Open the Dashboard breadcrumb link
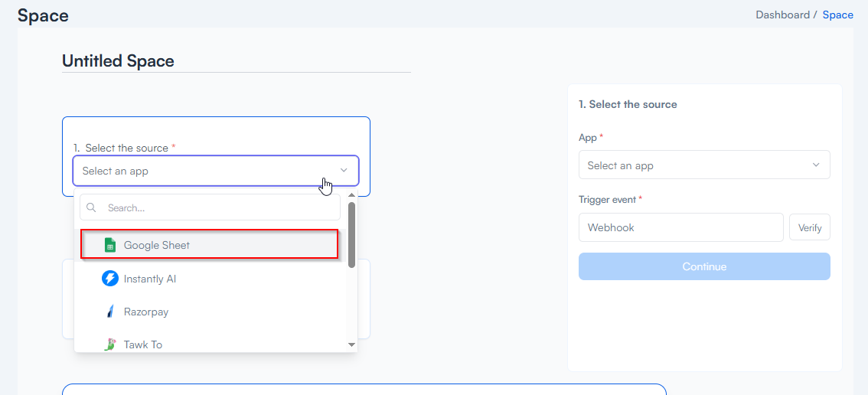This screenshot has width=868, height=395. pos(782,15)
